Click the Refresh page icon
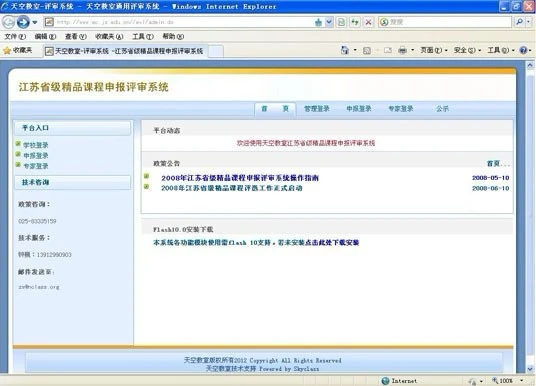 [355, 22]
